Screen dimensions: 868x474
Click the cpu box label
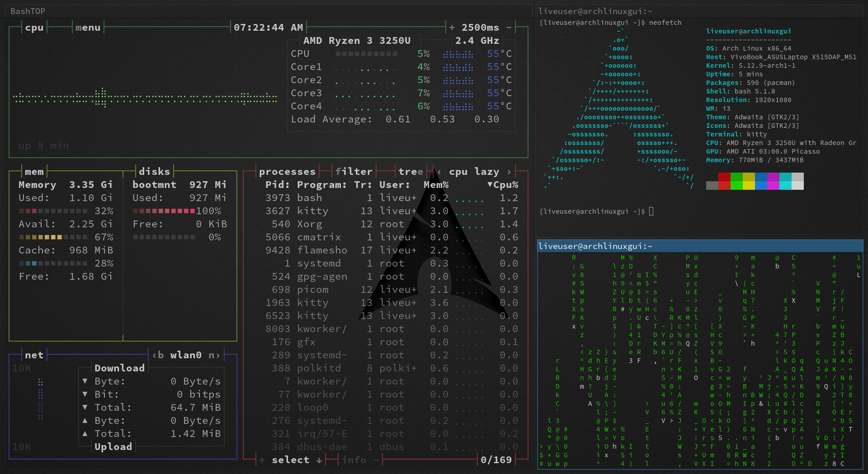point(34,28)
